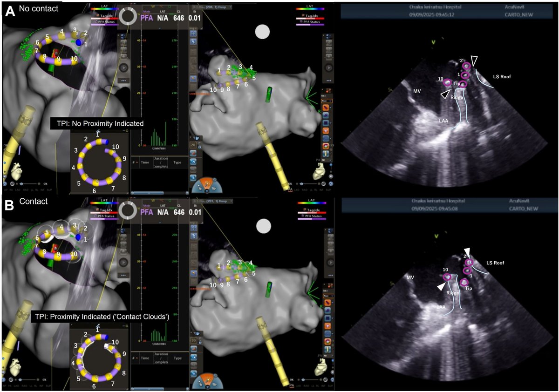Click the play button in panel A's left map
The width and height of the screenshot is (559, 392).
pos(124,67)
